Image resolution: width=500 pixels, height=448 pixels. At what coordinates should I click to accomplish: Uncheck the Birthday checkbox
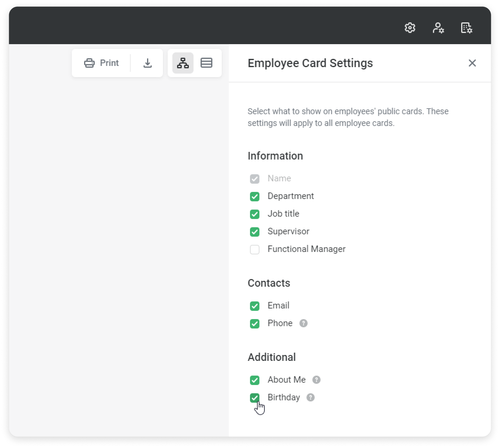click(255, 398)
